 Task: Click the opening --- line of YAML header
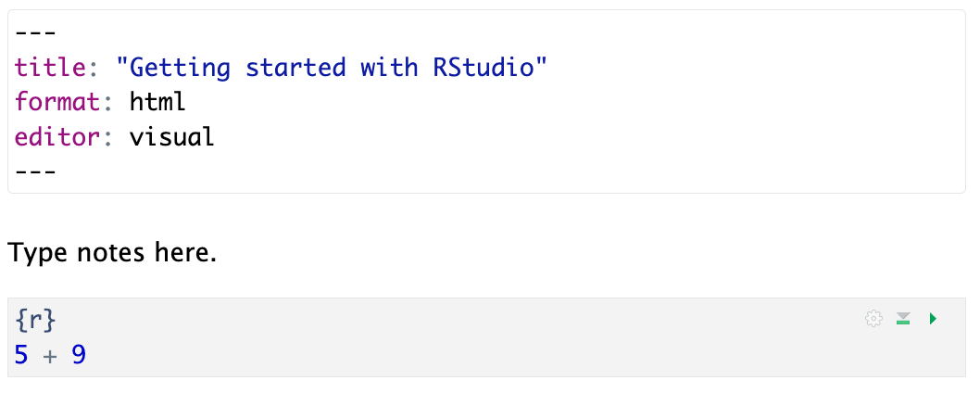point(35,33)
